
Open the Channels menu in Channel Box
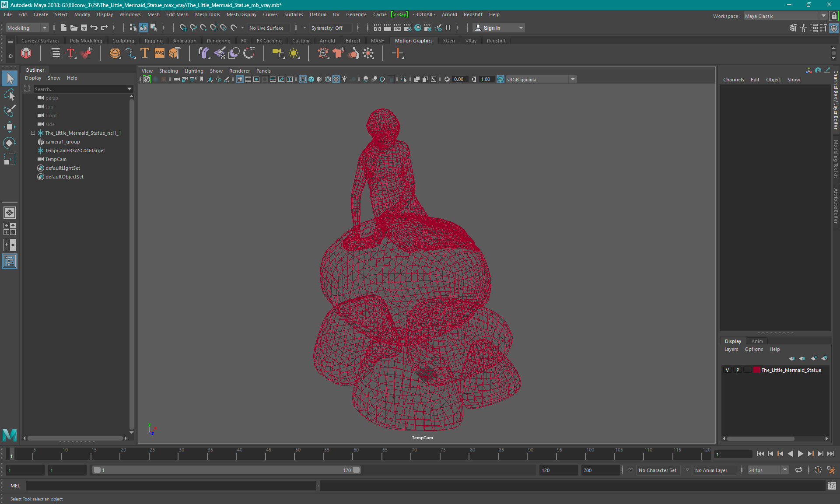pyautogui.click(x=733, y=80)
